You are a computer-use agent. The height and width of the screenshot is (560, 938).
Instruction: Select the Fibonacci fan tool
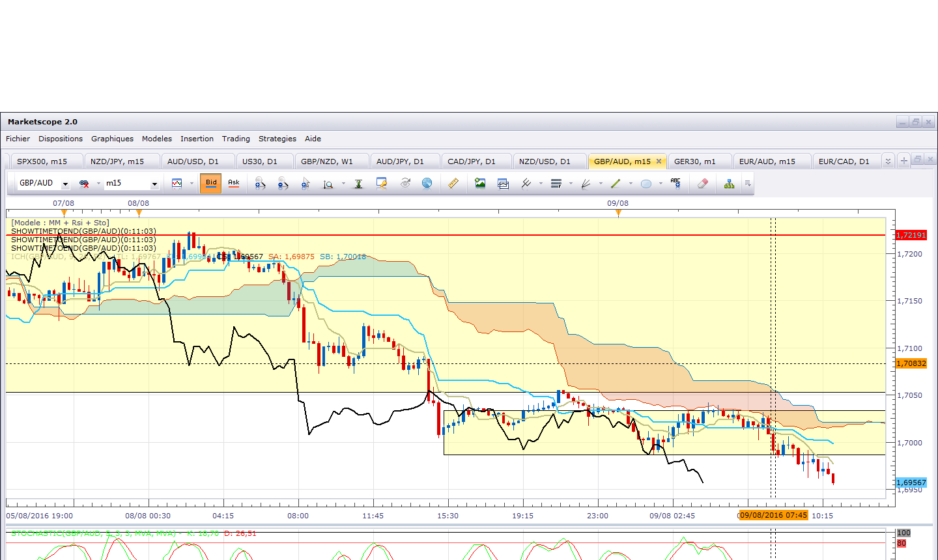tap(586, 184)
